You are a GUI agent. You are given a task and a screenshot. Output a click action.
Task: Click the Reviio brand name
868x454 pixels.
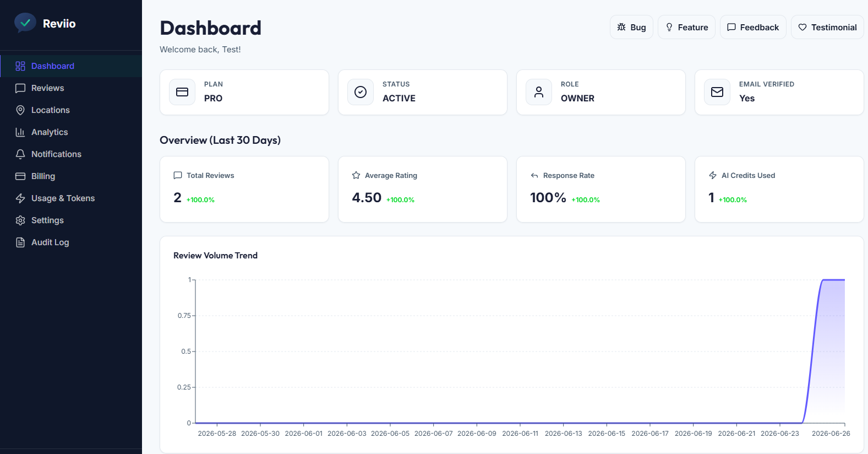(x=59, y=24)
